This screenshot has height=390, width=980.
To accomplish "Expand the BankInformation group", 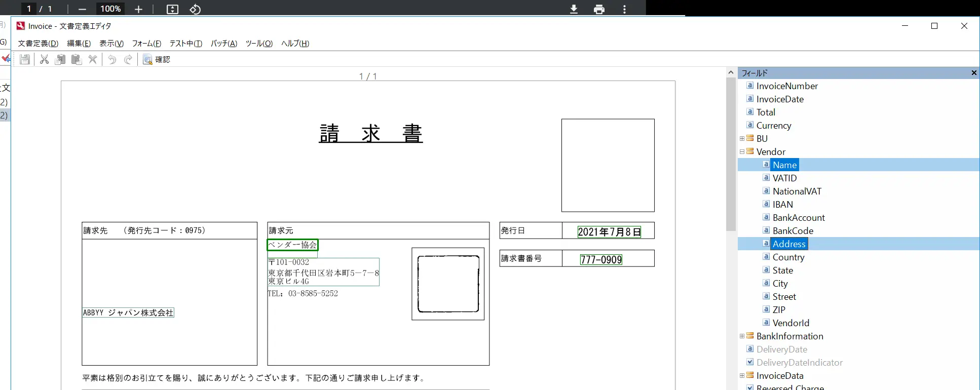I will tap(742, 336).
